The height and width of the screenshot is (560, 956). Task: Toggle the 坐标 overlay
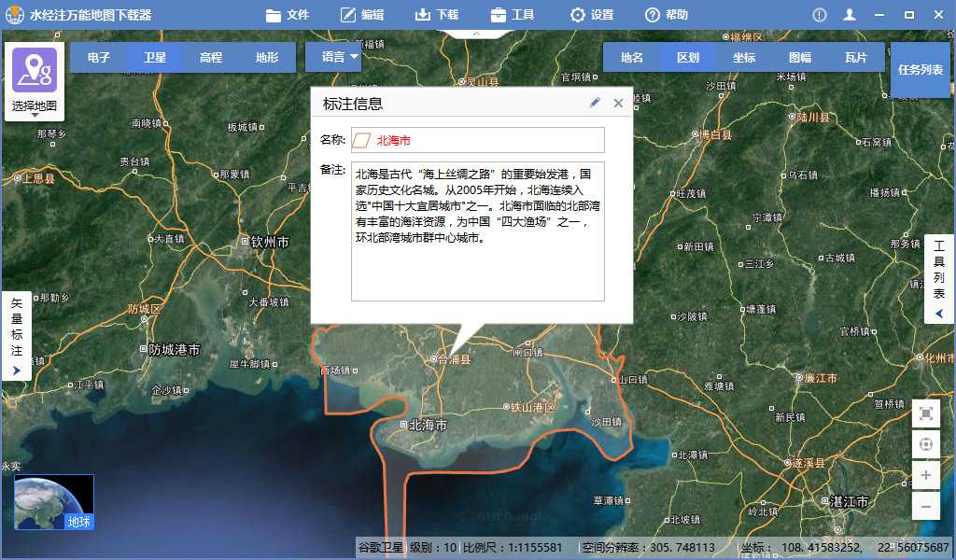pos(744,57)
